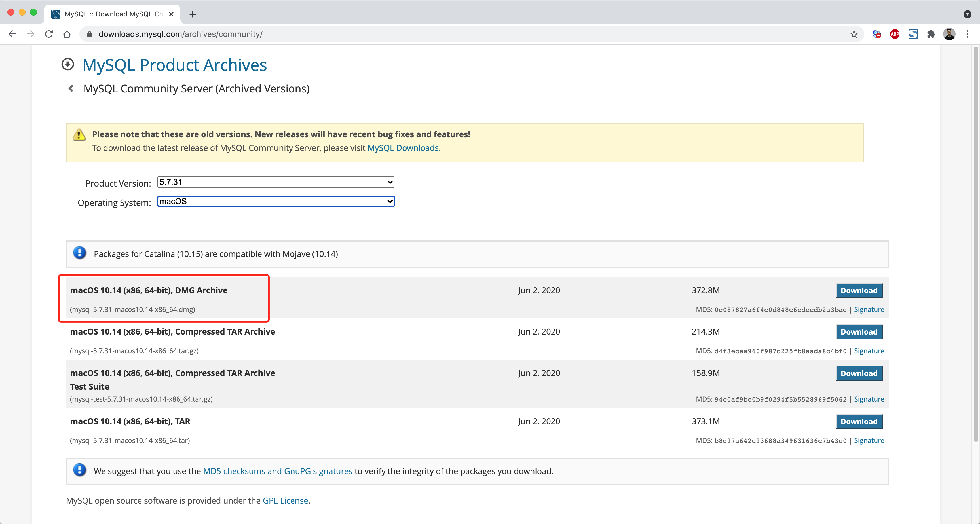Image resolution: width=980 pixels, height=524 pixels.
Task: Open the ABP Adblock Plus extension
Action: tap(894, 34)
